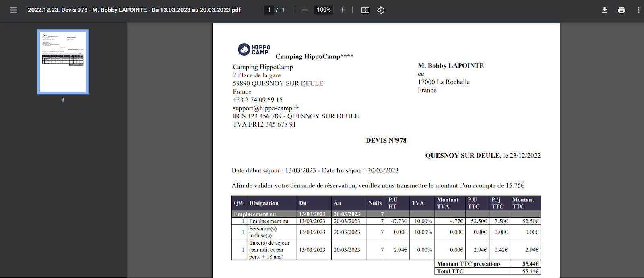
Task: Click the Montant TTC prestations label
Action: 469,264
